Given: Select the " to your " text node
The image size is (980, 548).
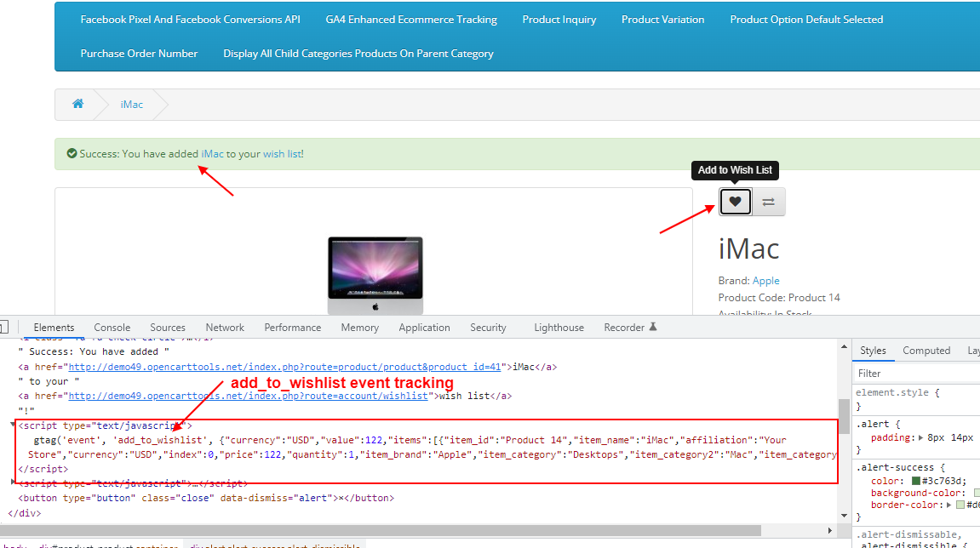Looking at the screenshot, I should coord(49,381).
